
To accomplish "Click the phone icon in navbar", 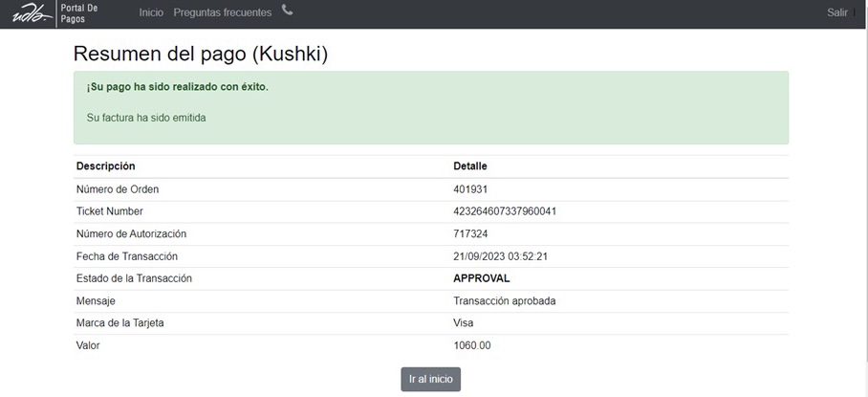I will [x=288, y=11].
